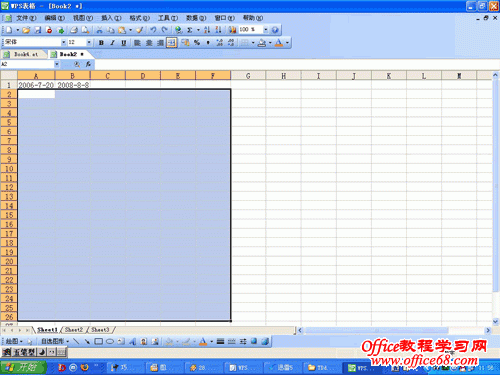Save the workbook with floppy icon
This screenshot has height=375, width=500.
[x=38, y=30]
